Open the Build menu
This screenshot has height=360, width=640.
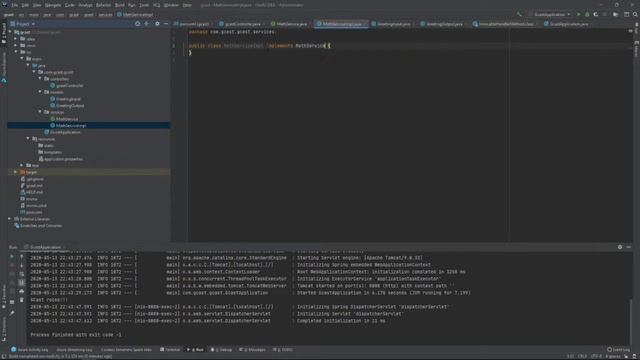click(x=120, y=5)
